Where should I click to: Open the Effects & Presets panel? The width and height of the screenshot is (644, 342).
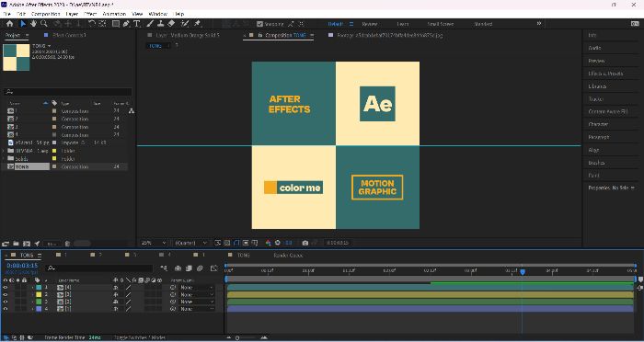(605, 74)
